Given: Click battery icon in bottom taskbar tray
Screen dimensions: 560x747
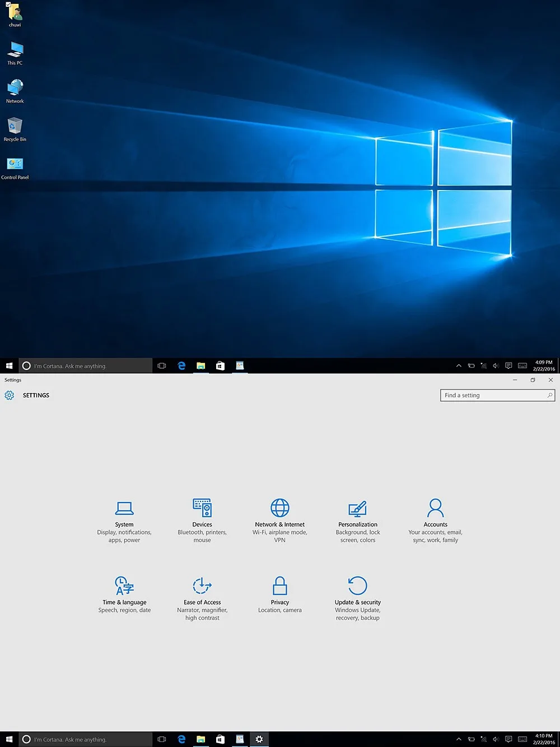Looking at the screenshot, I should [472, 740].
